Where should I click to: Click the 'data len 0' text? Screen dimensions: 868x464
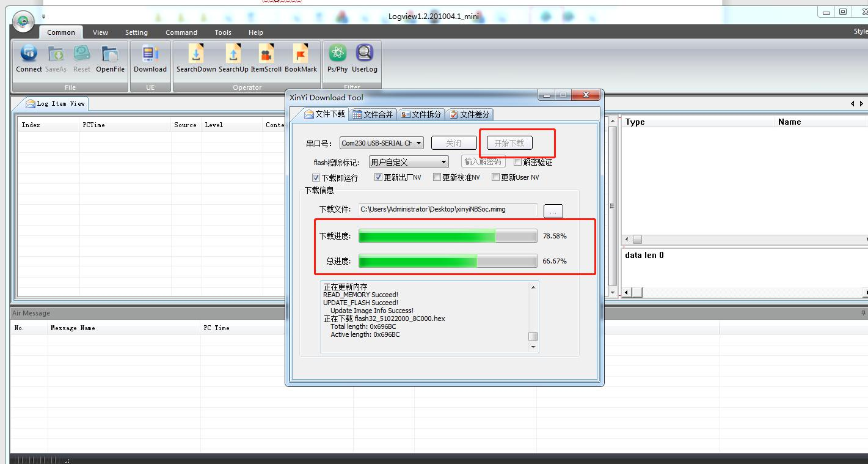644,255
